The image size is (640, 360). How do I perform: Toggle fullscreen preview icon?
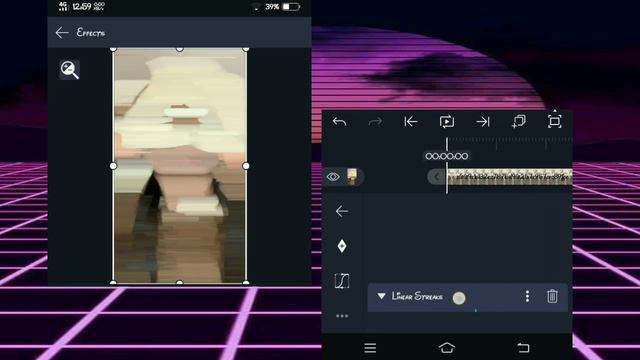(x=554, y=121)
